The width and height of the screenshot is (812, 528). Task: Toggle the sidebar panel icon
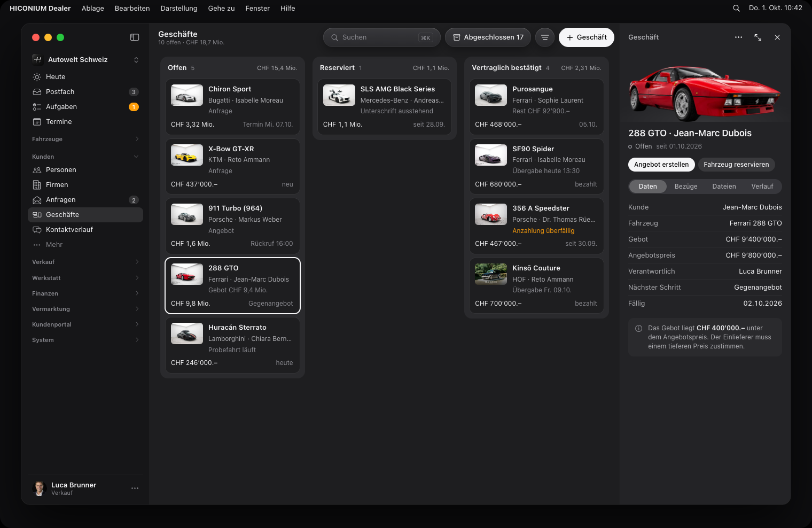tap(135, 37)
